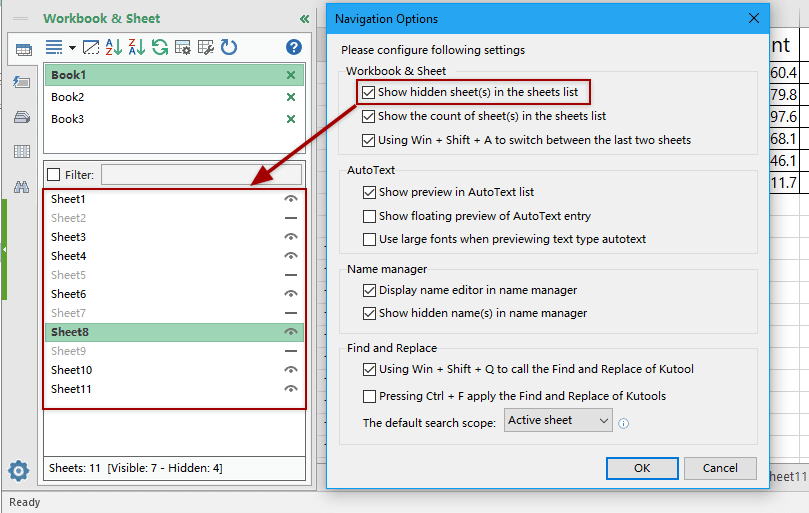Expand the list-style dropdown arrow in toolbar
The width and height of the screenshot is (809, 513).
click(72, 47)
